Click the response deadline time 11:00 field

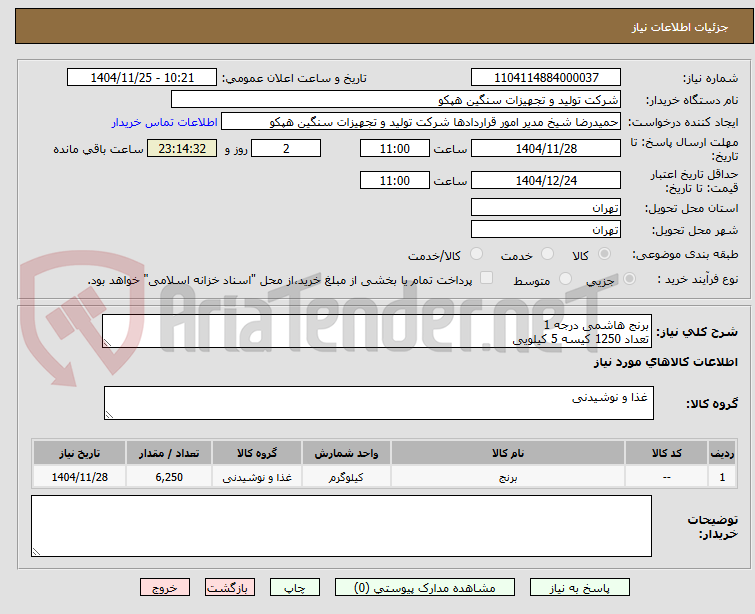[395, 148]
